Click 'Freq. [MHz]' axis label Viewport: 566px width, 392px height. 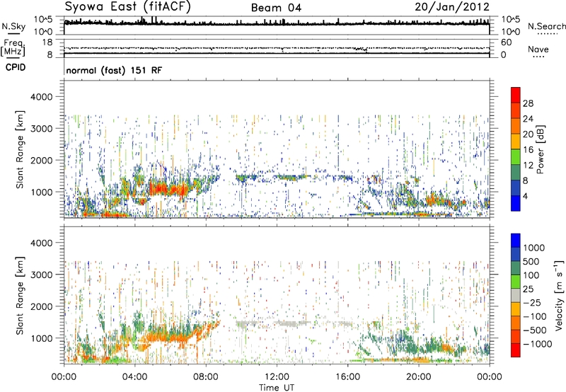tap(13, 47)
